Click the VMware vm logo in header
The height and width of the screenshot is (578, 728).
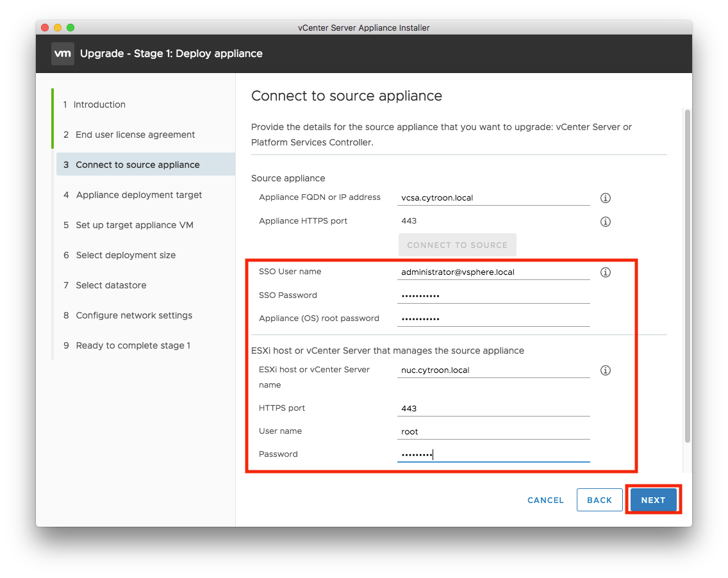(63, 53)
